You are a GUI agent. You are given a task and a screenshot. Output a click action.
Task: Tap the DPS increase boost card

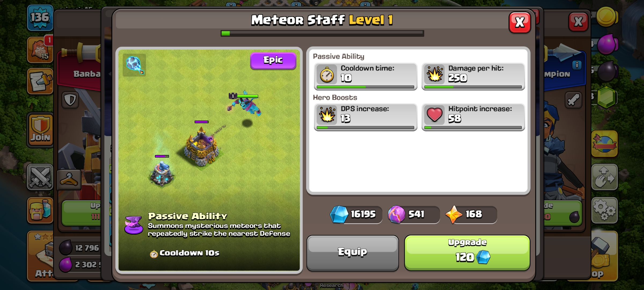point(365,117)
